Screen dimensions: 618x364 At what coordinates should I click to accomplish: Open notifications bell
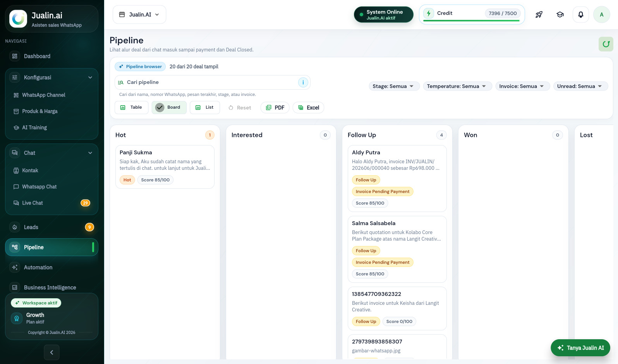coord(581,15)
